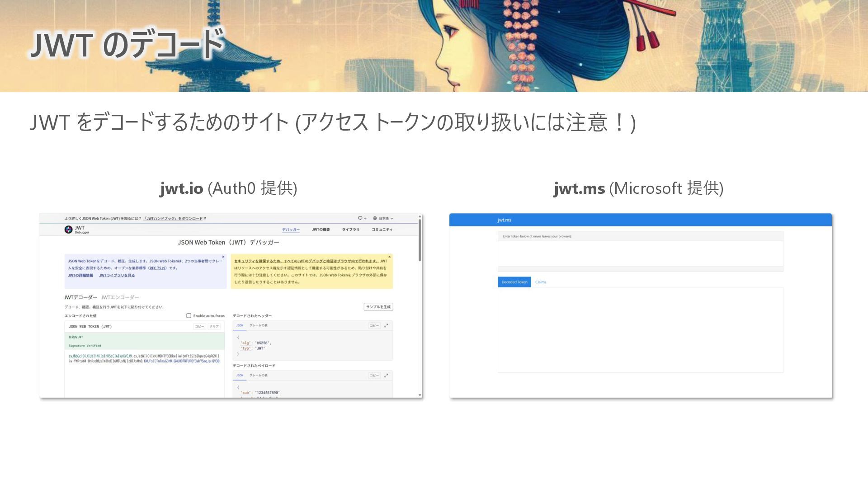
Task: Click the JWT Debugger logo icon
Action: coord(68,230)
